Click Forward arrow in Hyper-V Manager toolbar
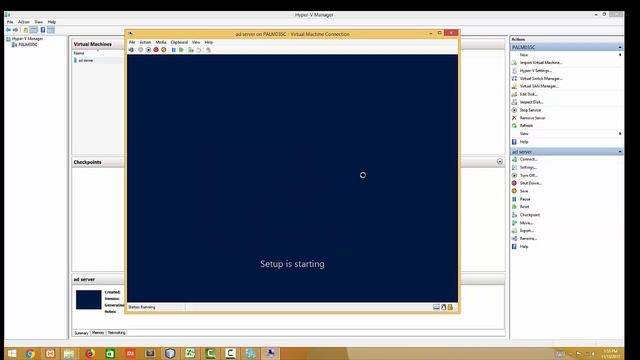This screenshot has height=360, width=640. coord(16,30)
